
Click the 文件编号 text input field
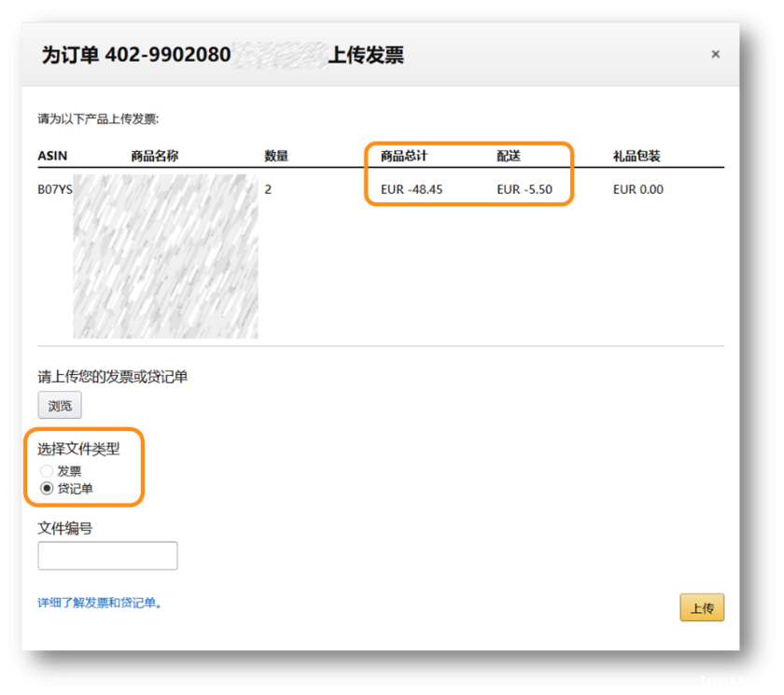pyautogui.click(x=107, y=556)
